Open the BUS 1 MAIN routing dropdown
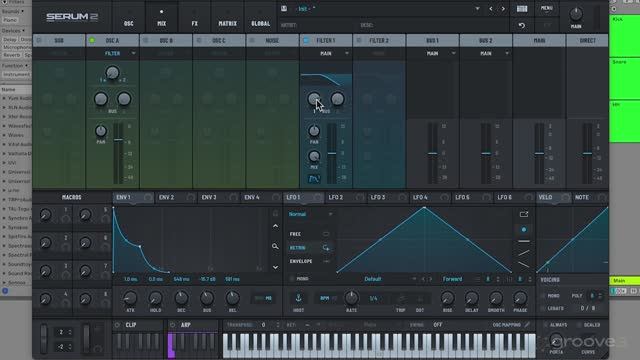640x360 pixels. click(433, 53)
